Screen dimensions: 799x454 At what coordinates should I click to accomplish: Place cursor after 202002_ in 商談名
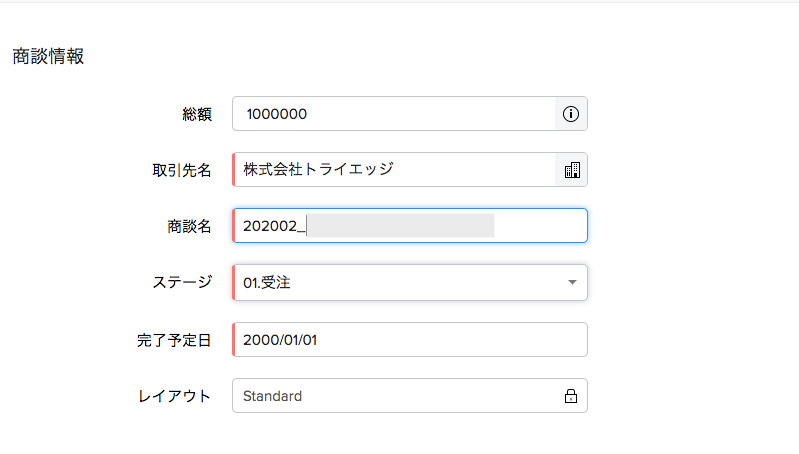click(x=306, y=226)
